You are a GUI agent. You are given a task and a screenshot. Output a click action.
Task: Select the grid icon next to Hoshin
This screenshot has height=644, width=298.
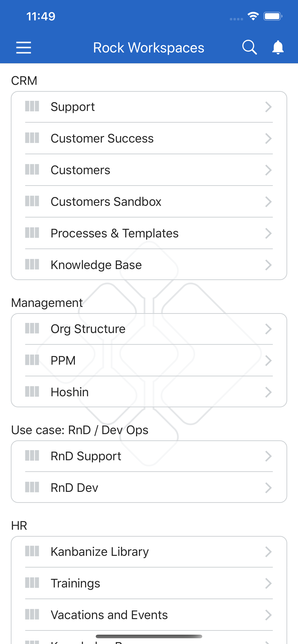click(33, 392)
